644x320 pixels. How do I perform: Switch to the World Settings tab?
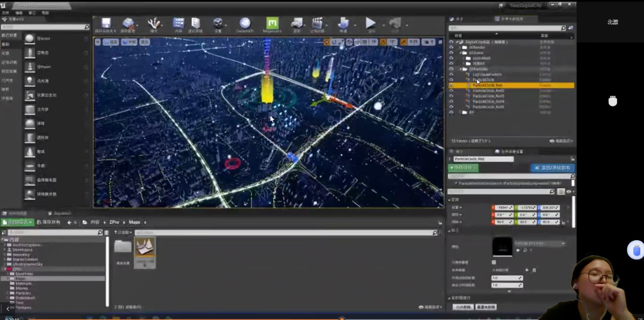[x=510, y=152]
